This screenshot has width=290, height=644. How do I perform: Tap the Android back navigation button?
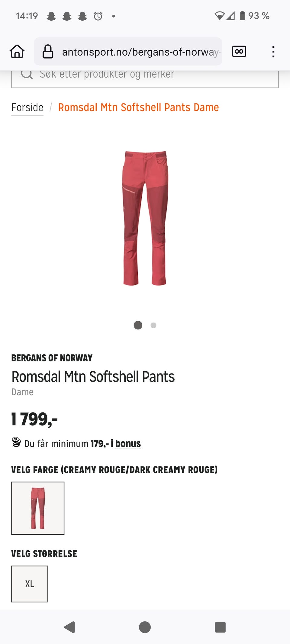70,627
